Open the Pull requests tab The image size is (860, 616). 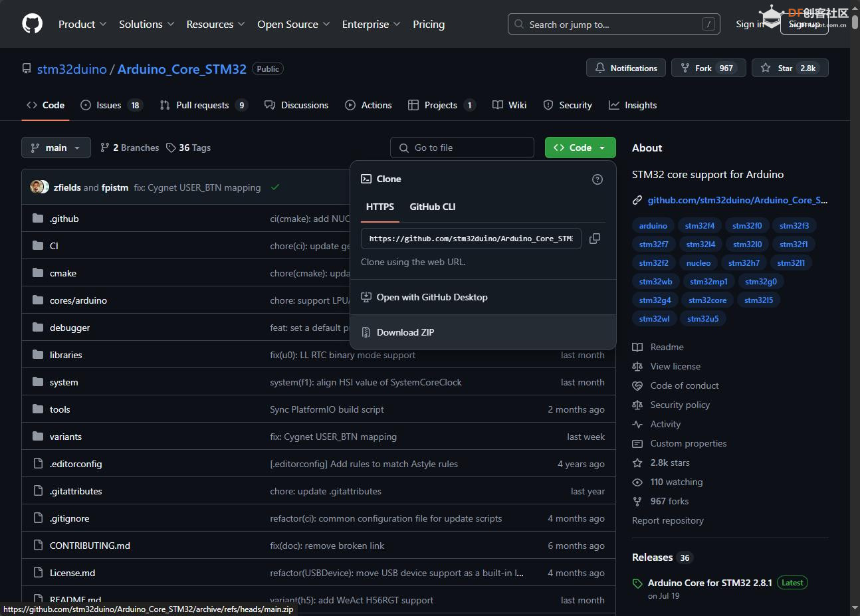[x=204, y=105]
